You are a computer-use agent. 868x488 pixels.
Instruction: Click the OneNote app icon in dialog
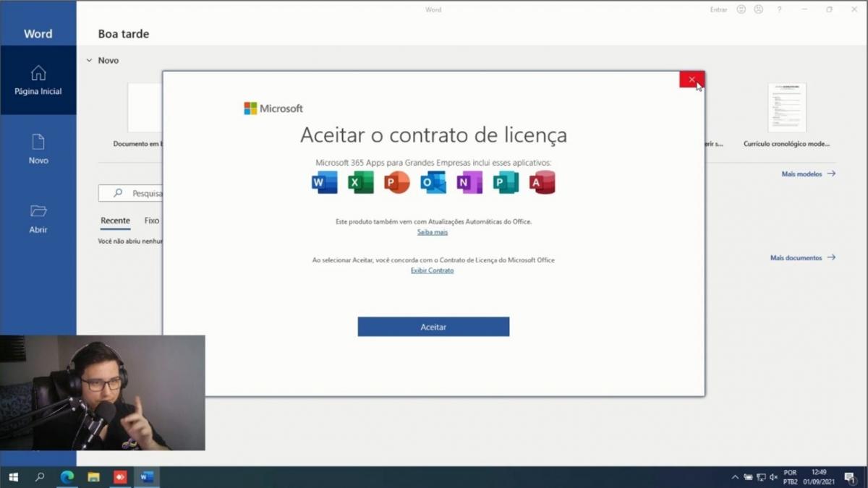[469, 182]
